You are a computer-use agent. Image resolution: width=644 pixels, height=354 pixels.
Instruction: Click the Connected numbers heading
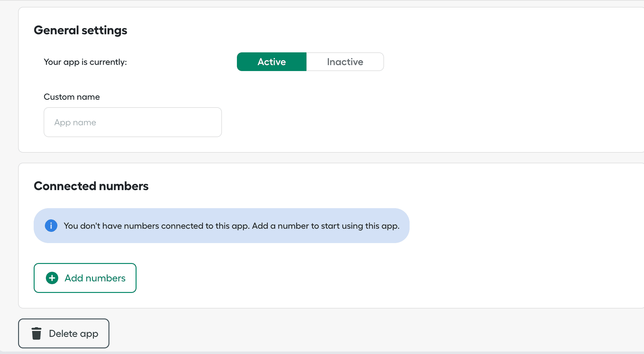coord(91,186)
